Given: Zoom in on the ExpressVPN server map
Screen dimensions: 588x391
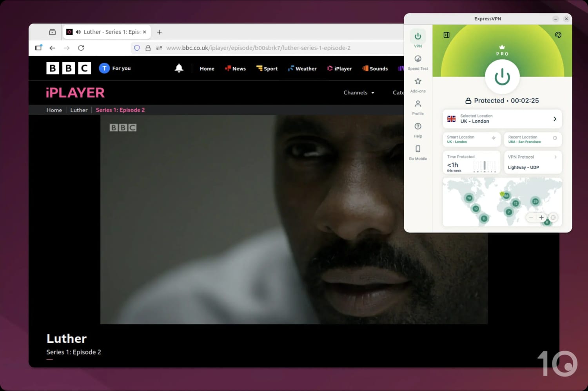Looking at the screenshot, I should click(541, 217).
